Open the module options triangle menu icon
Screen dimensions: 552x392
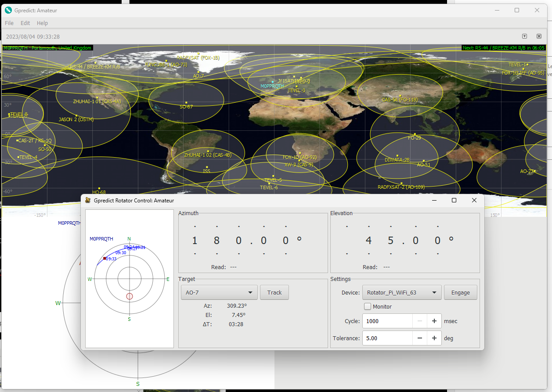pos(524,36)
